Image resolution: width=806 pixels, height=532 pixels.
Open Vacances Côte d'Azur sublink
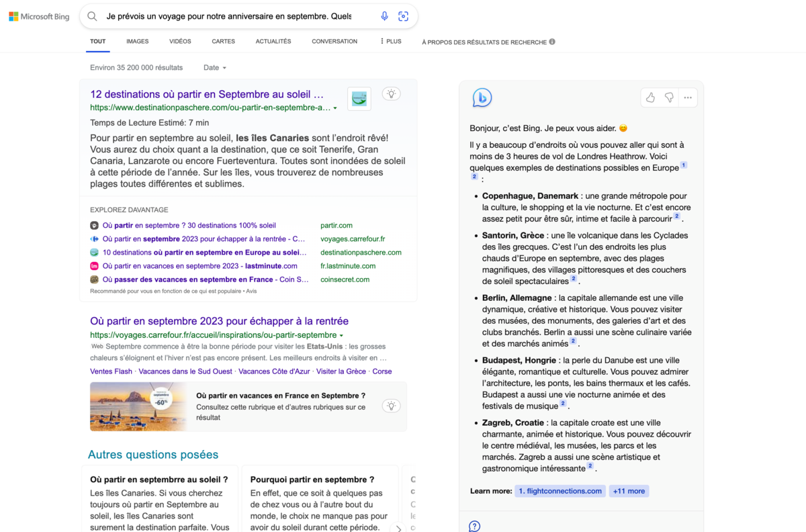[x=274, y=371]
